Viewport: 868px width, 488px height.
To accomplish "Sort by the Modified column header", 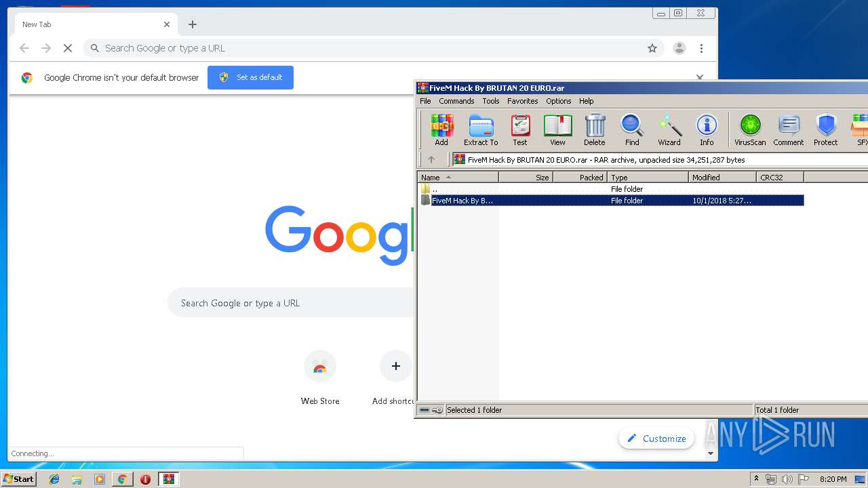I will 723,178.
